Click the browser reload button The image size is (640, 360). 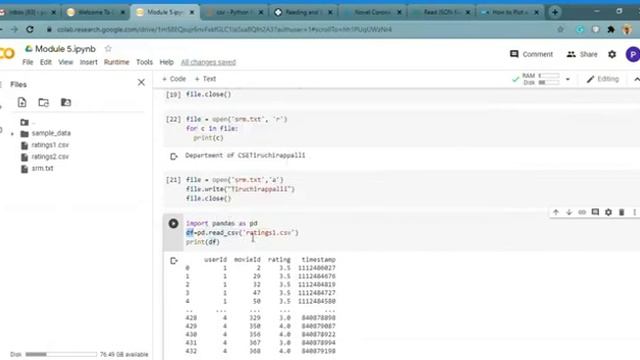click(30, 29)
